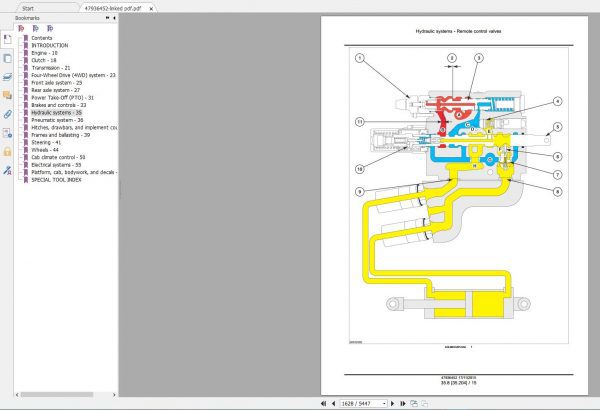
Task: Open the INTRODUCTION bookmark
Action: 50,45
